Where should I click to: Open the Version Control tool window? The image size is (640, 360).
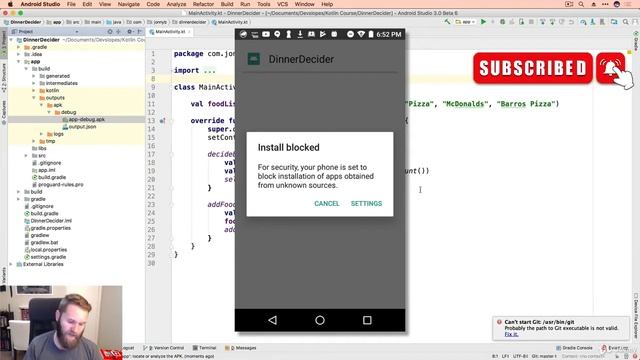pos(163,348)
